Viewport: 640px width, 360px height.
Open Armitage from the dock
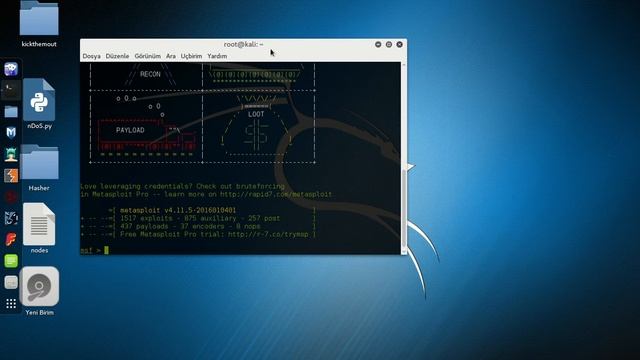[11, 154]
